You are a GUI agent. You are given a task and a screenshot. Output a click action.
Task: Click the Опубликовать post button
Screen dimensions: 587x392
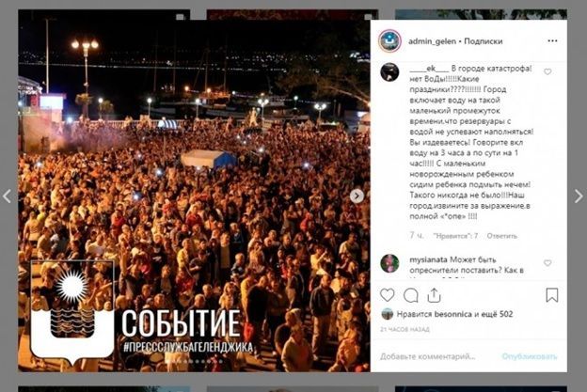coord(530,356)
